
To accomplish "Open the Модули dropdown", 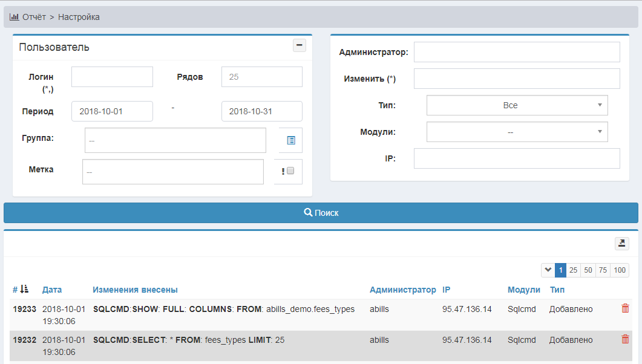I will click(x=517, y=132).
